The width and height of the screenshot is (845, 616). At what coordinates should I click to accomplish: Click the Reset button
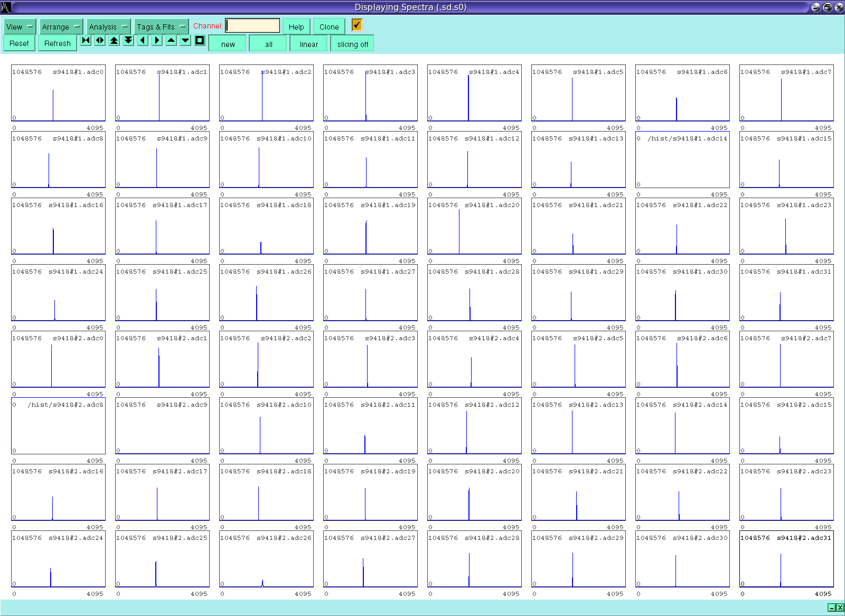pos(20,43)
